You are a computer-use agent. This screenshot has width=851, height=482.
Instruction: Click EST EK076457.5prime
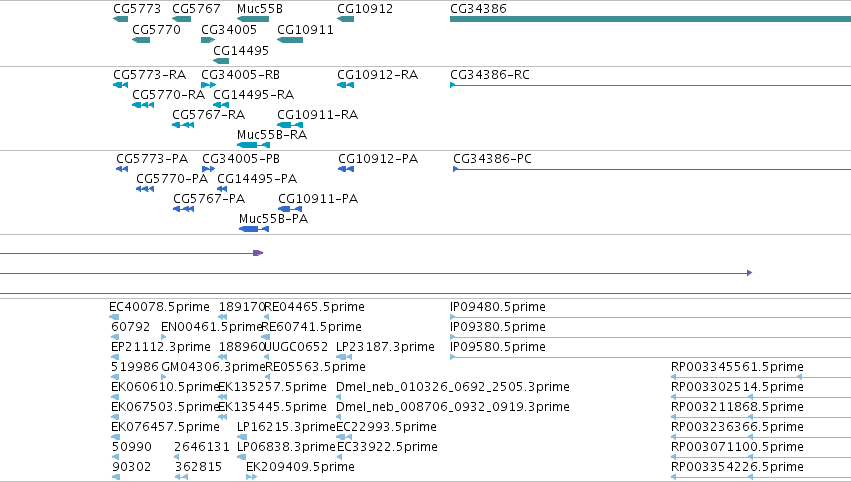point(165,427)
